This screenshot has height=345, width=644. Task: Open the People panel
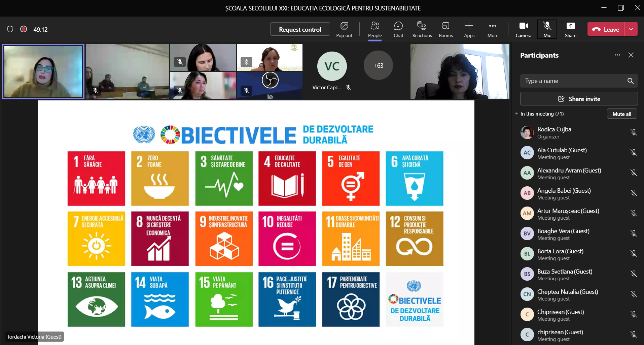[375, 29]
